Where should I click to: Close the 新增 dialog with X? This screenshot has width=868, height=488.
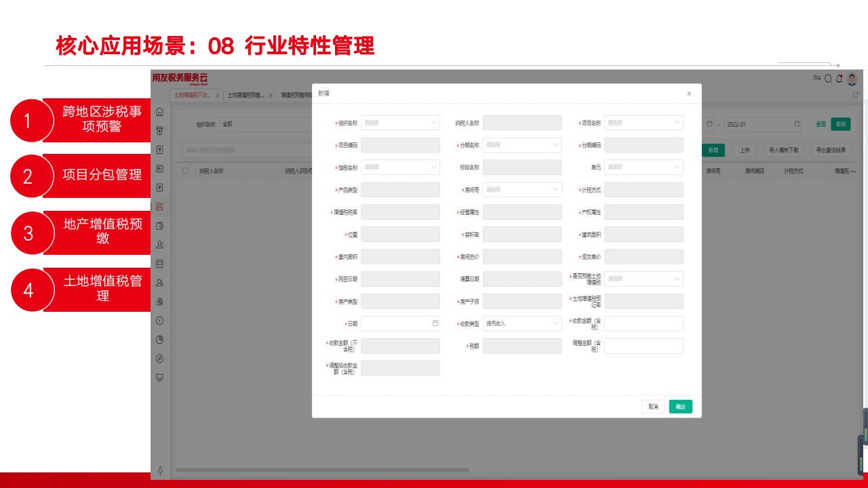pos(689,94)
